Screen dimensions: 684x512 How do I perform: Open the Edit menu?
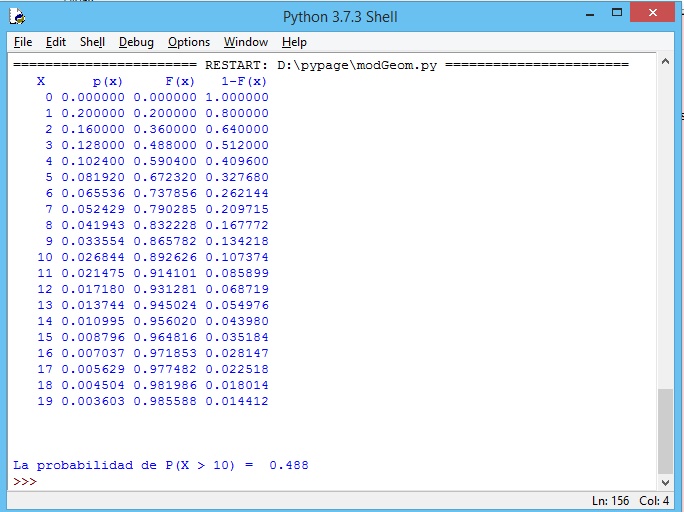pos(55,42)
